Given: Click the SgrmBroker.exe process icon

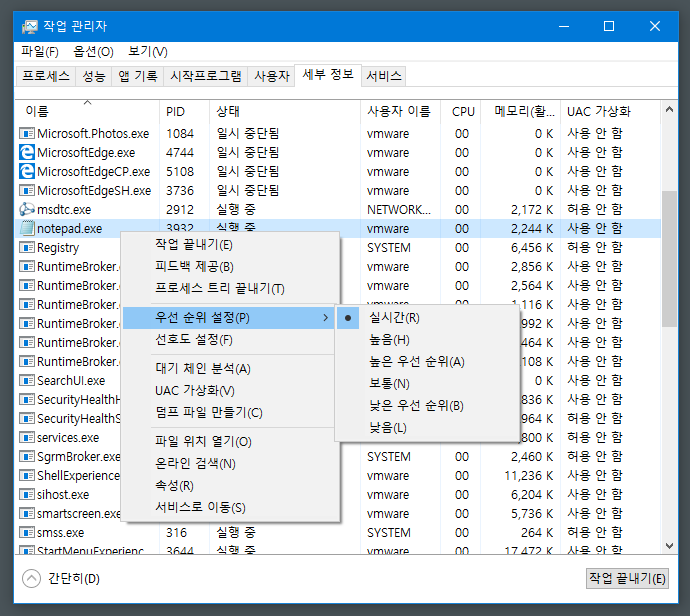Looking at the screenshot, I should [x=27, y=456].
